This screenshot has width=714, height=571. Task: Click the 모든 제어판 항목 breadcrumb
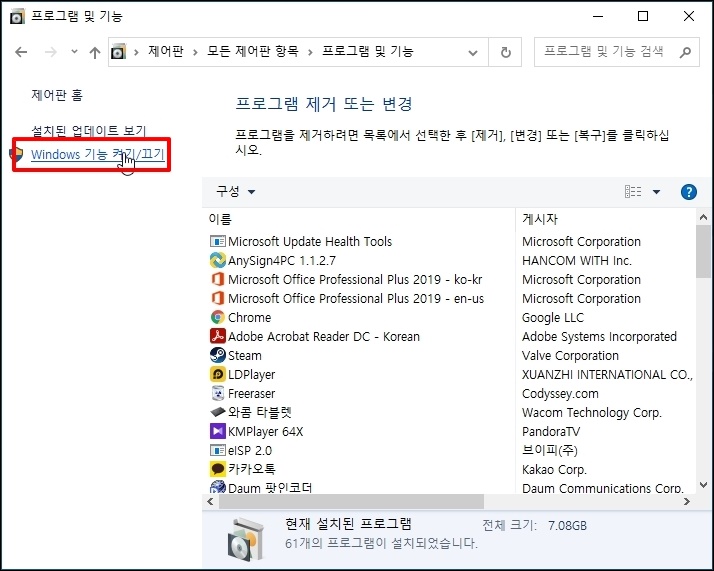coord(253,51)
